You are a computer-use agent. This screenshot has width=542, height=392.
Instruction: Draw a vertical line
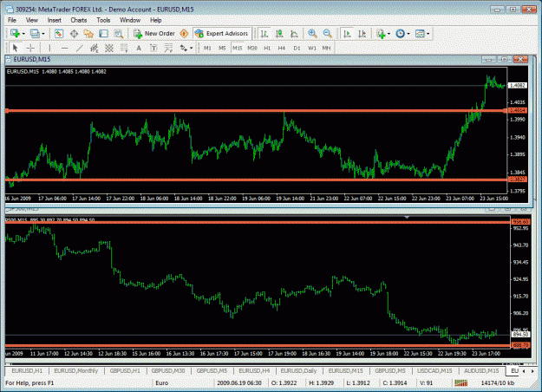click(x=49, y=48)
